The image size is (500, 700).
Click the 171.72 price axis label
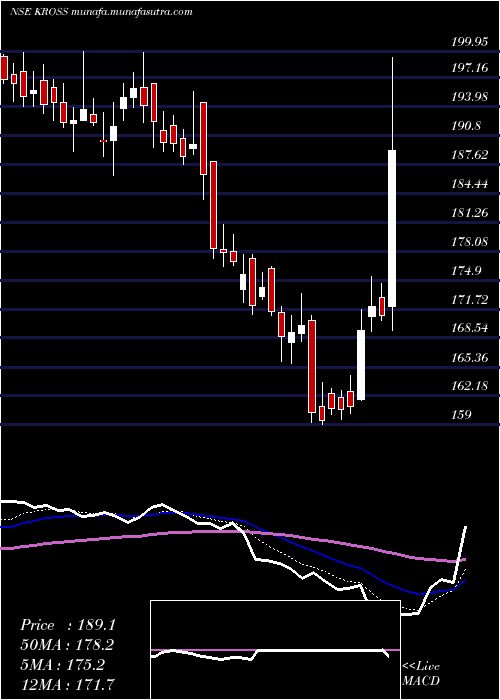click(469, 300)
